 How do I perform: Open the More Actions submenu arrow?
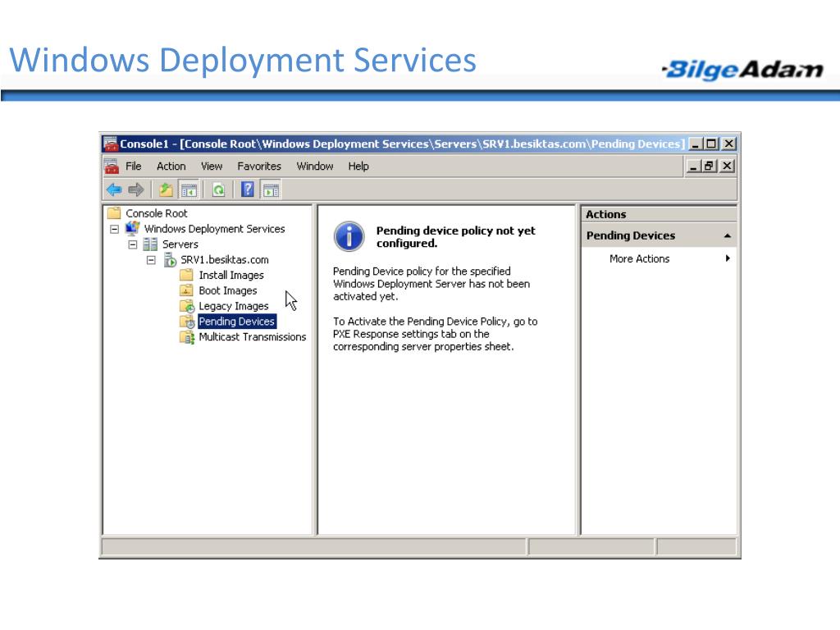coord(728,258)
